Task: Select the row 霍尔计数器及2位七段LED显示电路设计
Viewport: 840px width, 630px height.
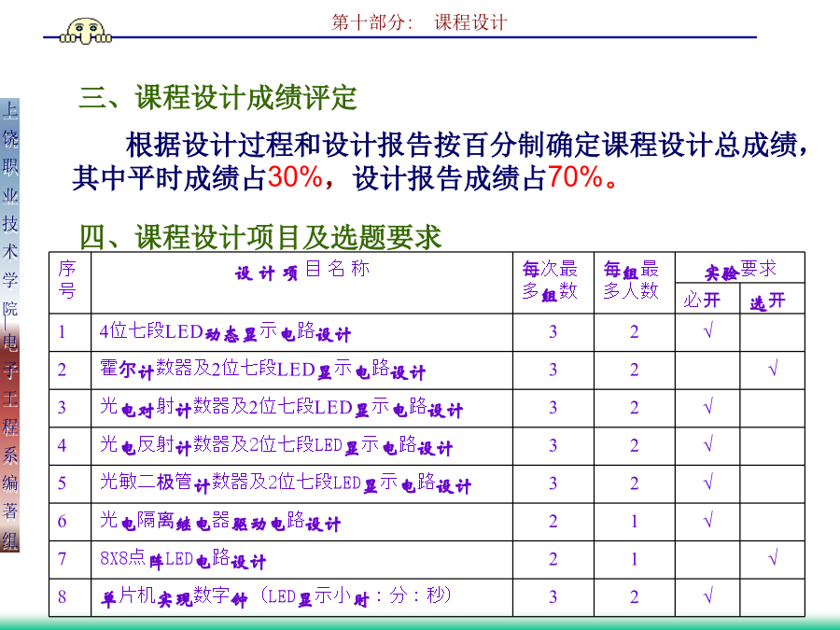Action: click(x=262, y=370)
